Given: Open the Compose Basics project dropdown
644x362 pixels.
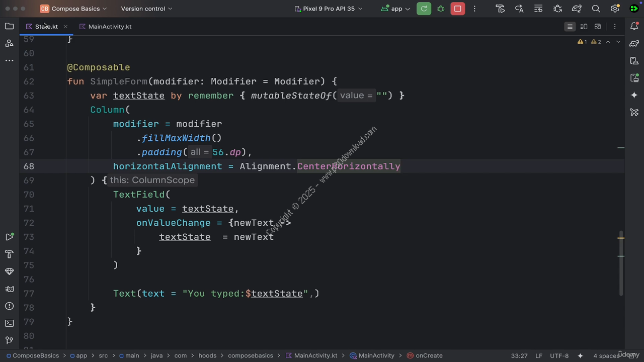Looking at the screenshot, I should pos(74,9).
